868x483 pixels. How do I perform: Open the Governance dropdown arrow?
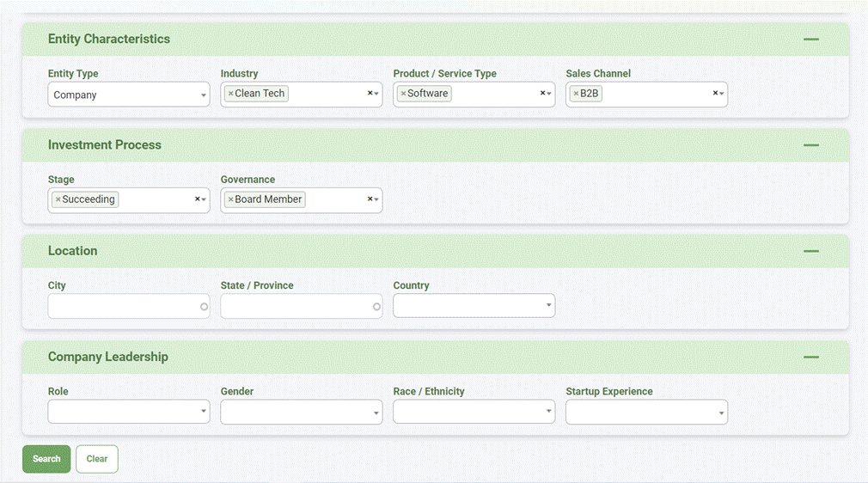[x=376, y=199]
